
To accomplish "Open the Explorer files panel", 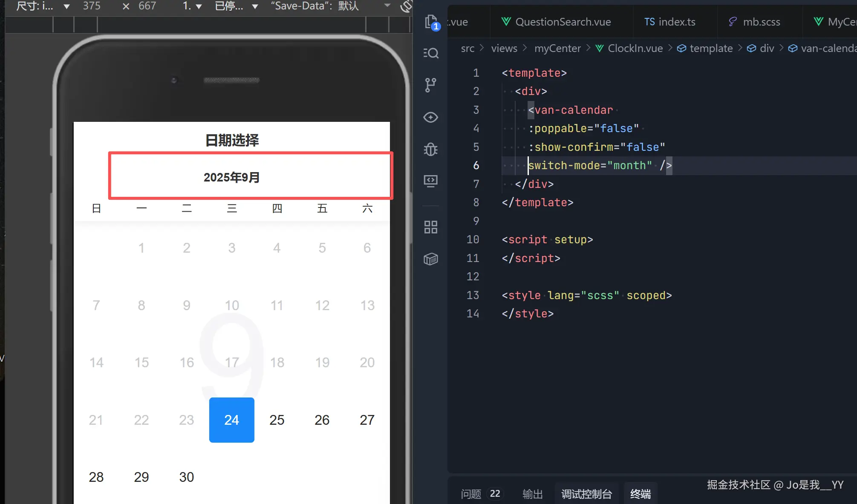I will coord(431,21).
